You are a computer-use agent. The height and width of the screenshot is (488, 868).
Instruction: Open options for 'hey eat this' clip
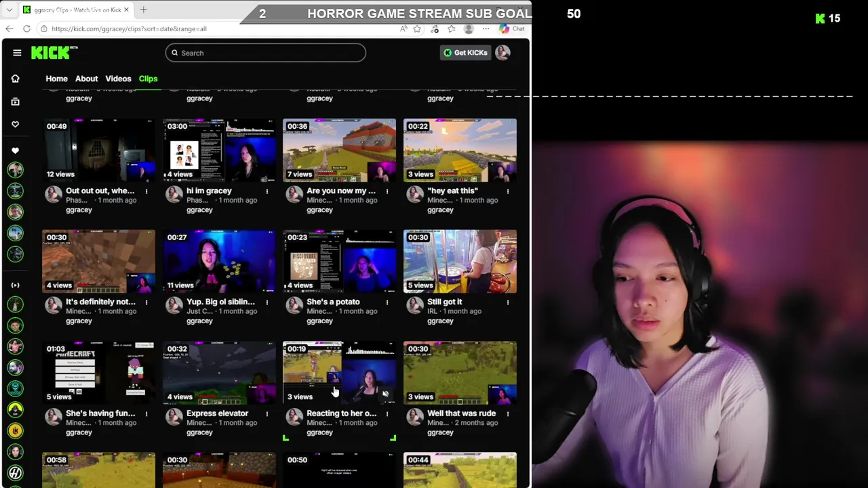508,191
